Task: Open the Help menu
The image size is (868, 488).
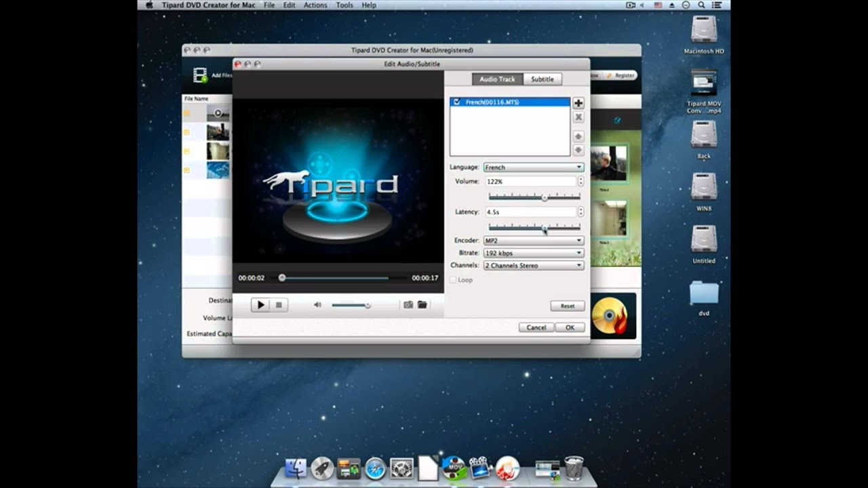Action: pos(369,5)
